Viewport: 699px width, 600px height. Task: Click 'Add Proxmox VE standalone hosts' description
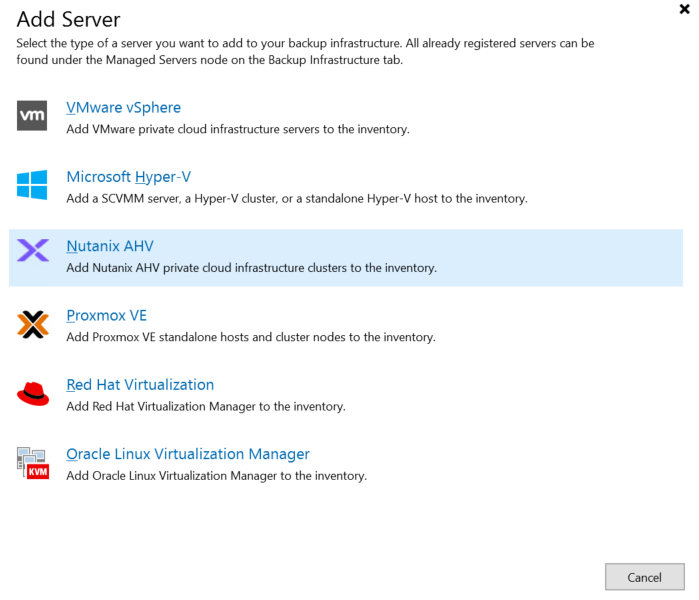[x=251, y=337]
